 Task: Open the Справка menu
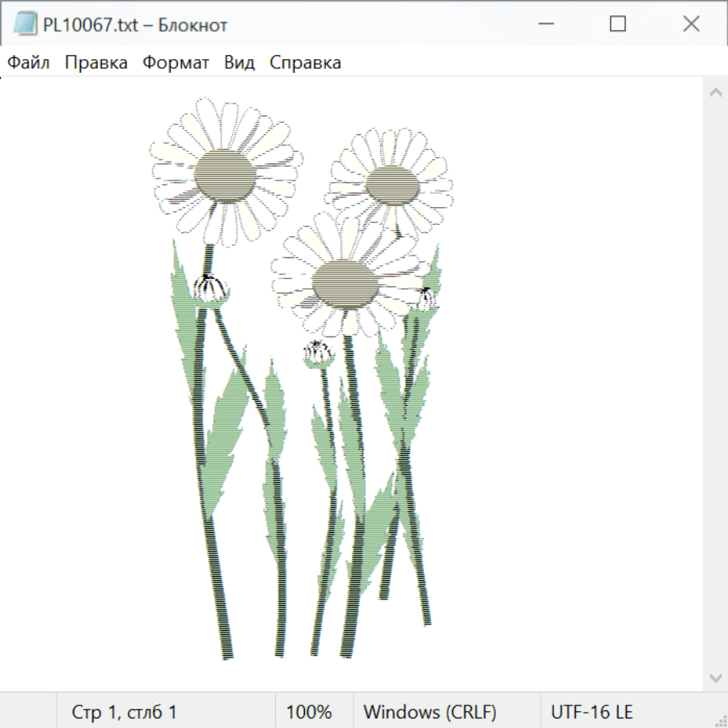(x=305, y=62)
